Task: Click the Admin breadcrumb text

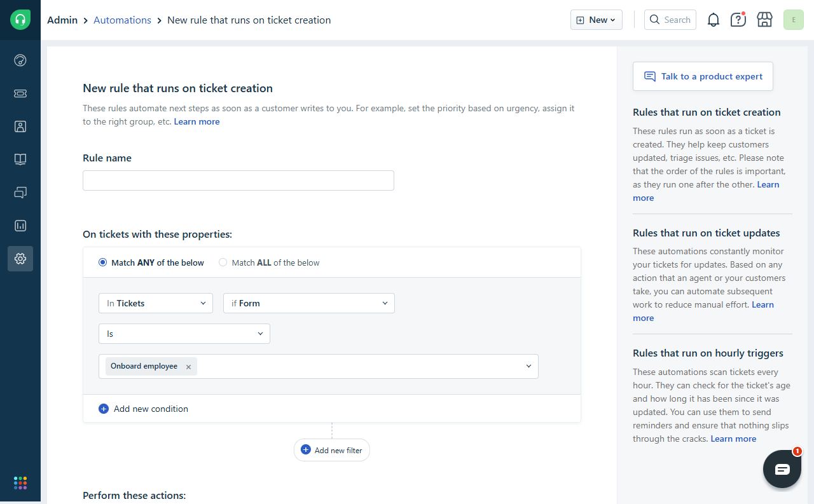Action: [x=62, y=20]
